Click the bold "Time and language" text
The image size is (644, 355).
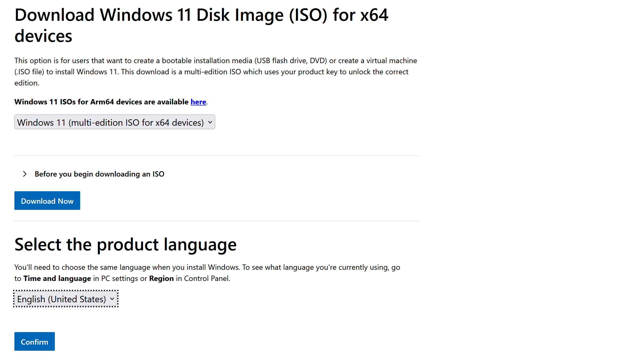pyautogui.click(x=57, y=279)
